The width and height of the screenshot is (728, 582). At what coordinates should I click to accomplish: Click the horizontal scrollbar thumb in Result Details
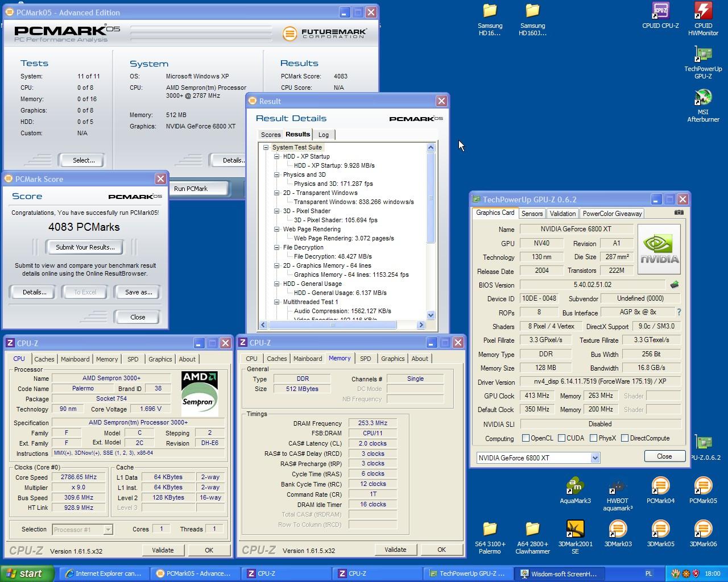coord(332,325)
